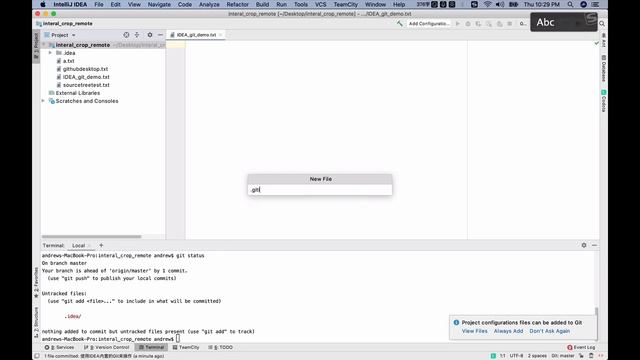Add a new terminal session with plus icon
Image resolution: width=640 pixels, height=360 pixels.
click(x=101, y=245)
